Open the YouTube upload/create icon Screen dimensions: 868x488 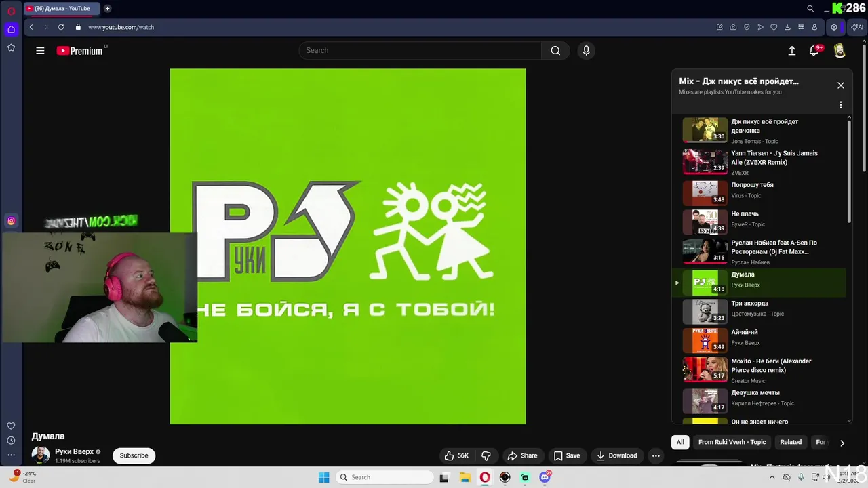[x=791, y=50]
